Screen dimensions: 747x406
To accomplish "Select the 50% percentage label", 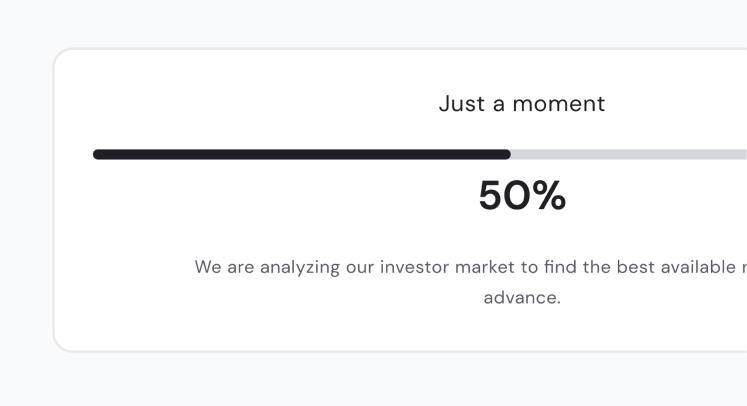I will [522, 195].
